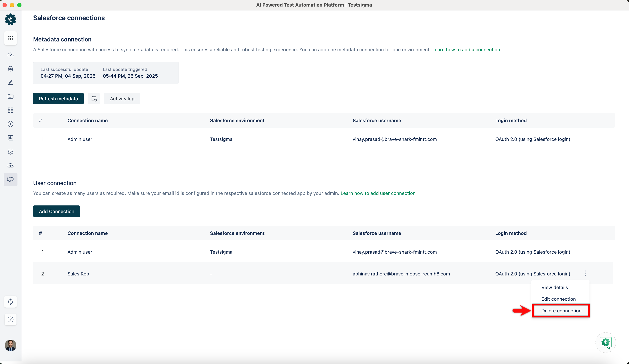Click the schedule refresh calendar icon
The height and width of the screenshot is (364, 629).
point(94,99)
